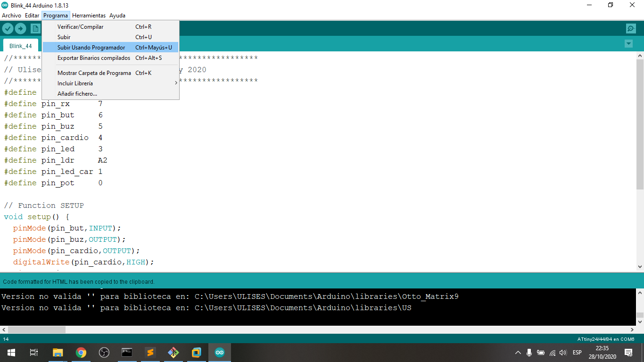Click the Arduino icon on the taskbar
This screenshot has width=644, height=362.
tap(219, 353)
